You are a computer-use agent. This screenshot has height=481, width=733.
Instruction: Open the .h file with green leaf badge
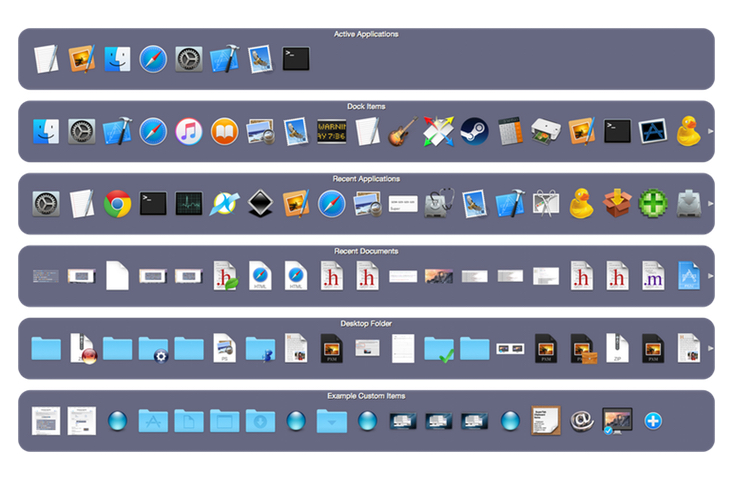(225, 276)
